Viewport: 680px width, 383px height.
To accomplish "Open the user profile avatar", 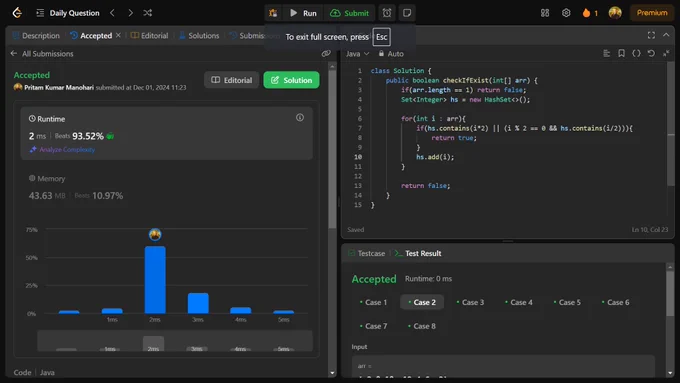I will coord(615,13).
